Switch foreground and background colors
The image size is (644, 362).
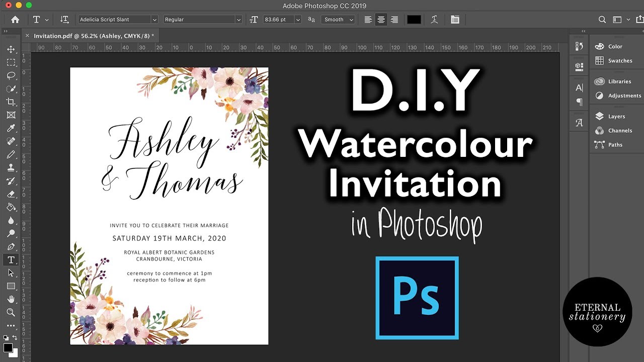pyautogui.click(x=15, y=338)
